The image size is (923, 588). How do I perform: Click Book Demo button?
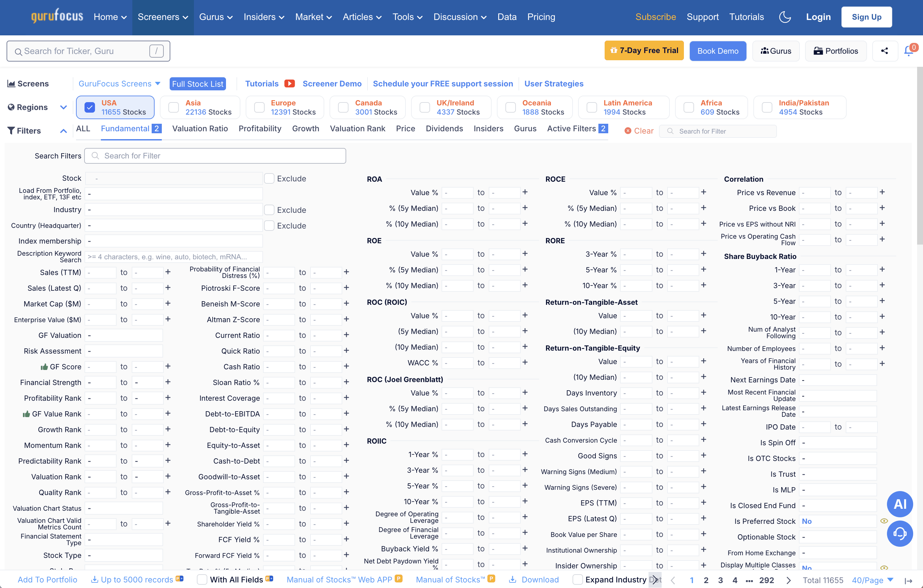[718, 51]
